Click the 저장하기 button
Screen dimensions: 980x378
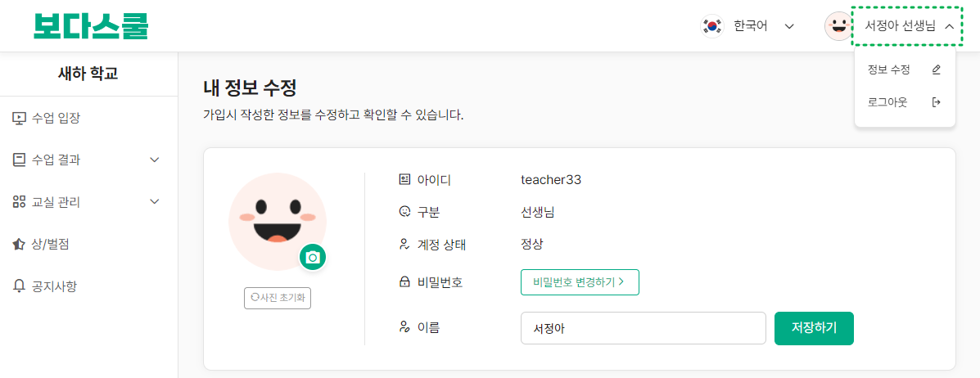click(x=814, y=328)
